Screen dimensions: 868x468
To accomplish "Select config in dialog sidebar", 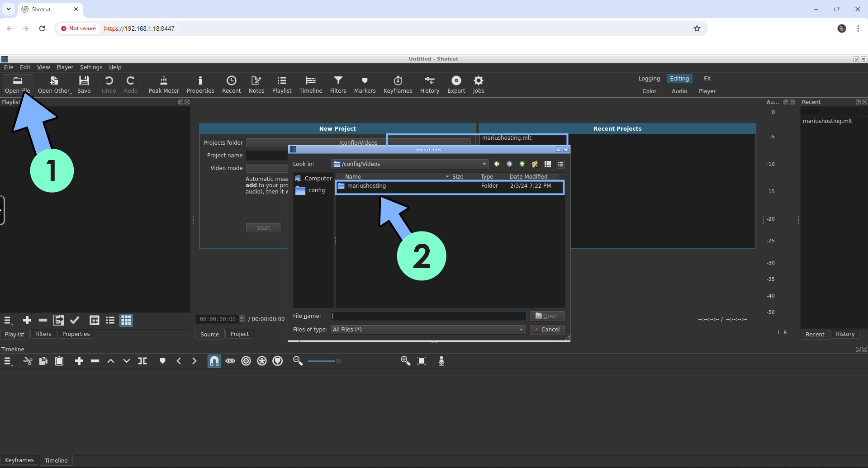I will point(310,190).
